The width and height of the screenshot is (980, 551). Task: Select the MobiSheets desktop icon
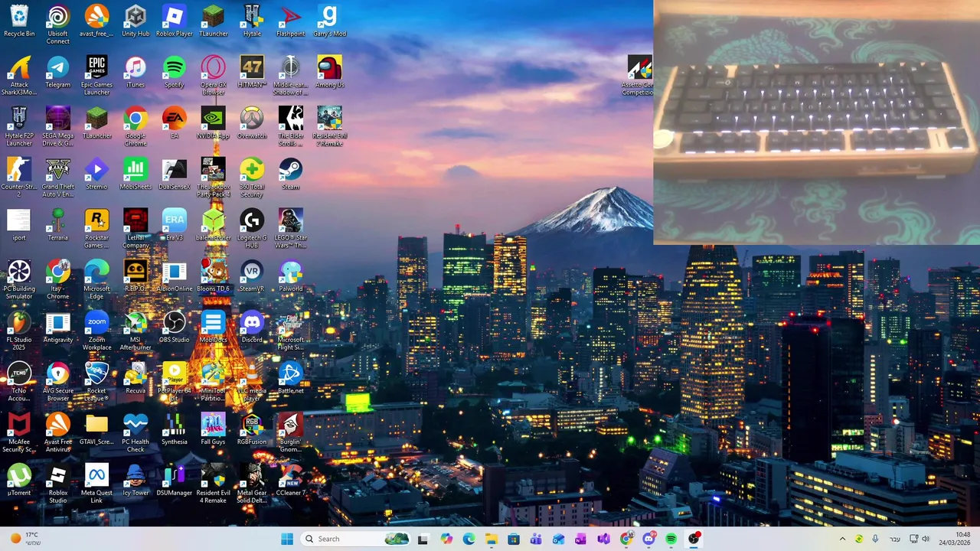136,174
